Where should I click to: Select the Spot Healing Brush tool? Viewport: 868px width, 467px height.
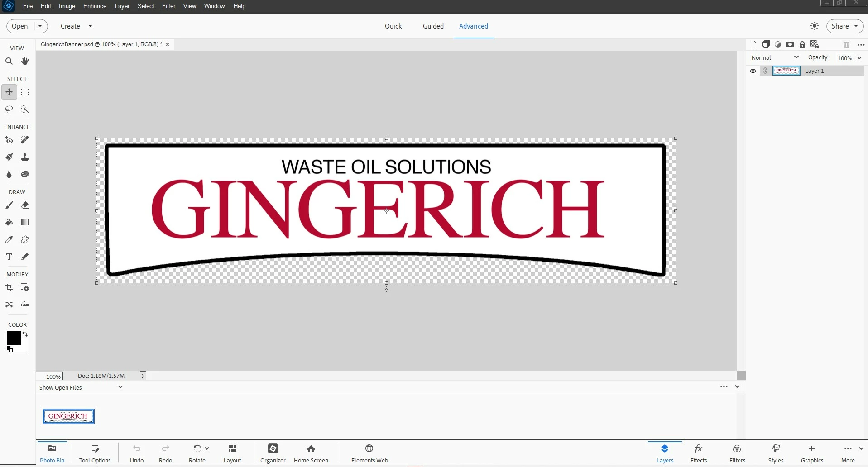click(x=25, y=140)
